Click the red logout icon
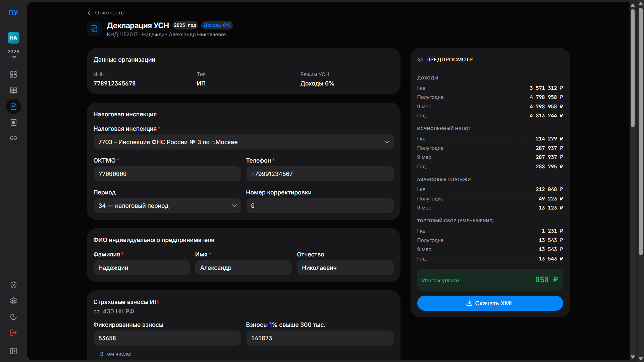644x362 pixels. (x=13, y=333)
